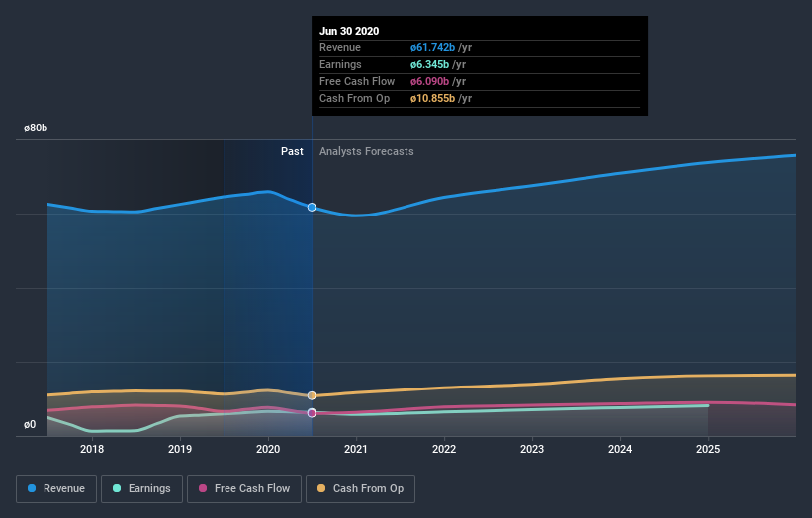Click the ø0 y-axis label

tap(30, 425)
